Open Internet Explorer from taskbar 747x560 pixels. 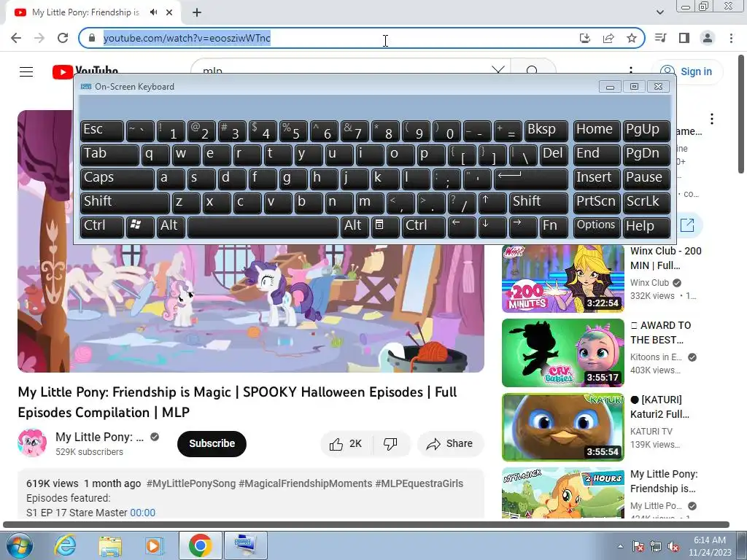[x=65, y=545]
